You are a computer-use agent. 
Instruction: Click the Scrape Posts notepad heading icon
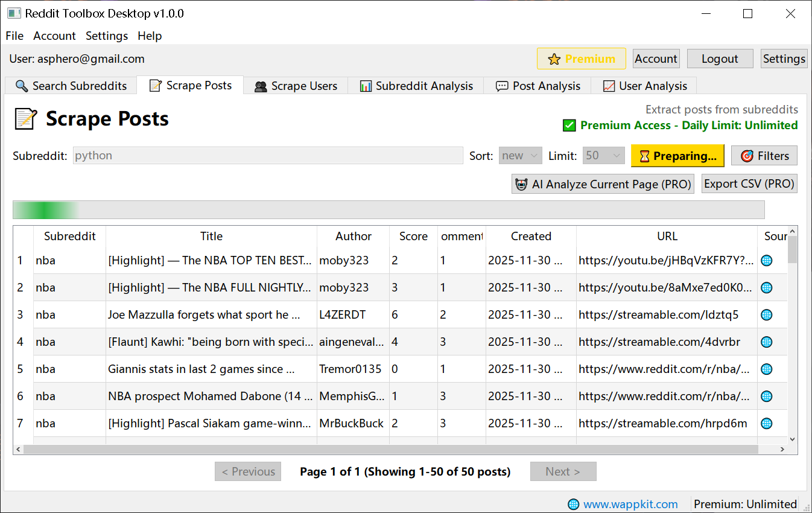tap(26, 118)
